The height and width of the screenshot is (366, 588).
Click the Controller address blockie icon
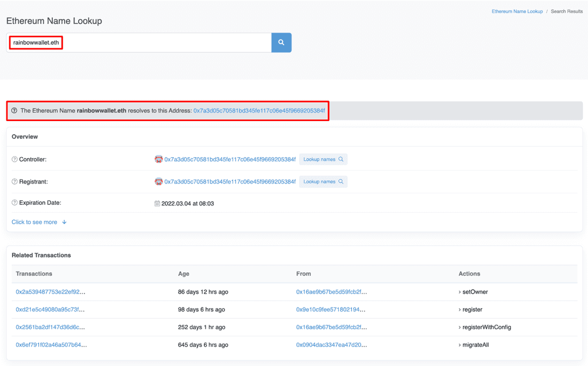(x=158, y=159)
